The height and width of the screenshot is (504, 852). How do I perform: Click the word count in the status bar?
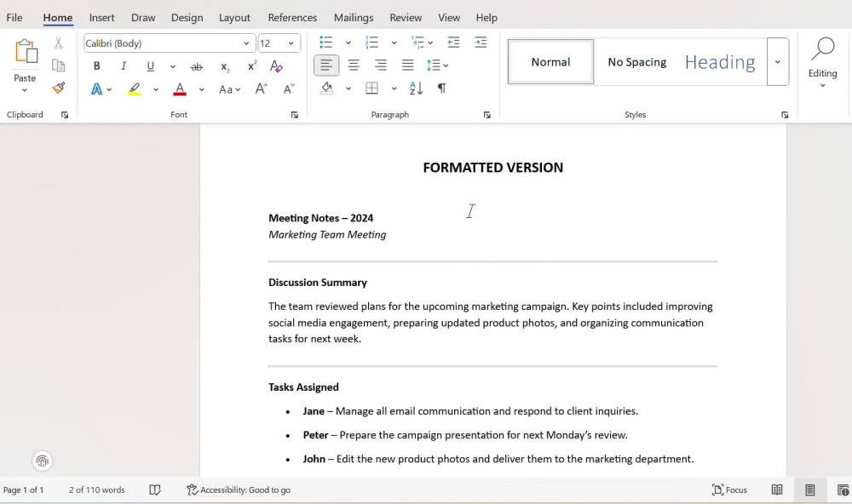click(x=97, y=490)
